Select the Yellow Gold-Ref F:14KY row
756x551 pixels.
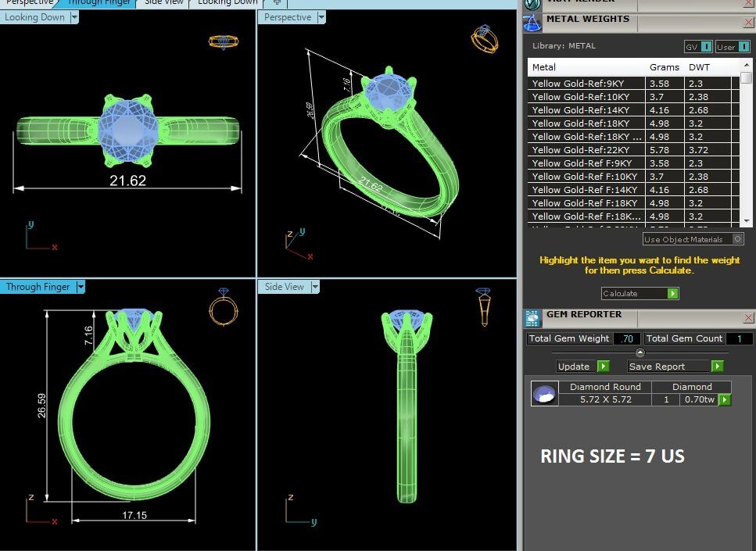[633, 190]
